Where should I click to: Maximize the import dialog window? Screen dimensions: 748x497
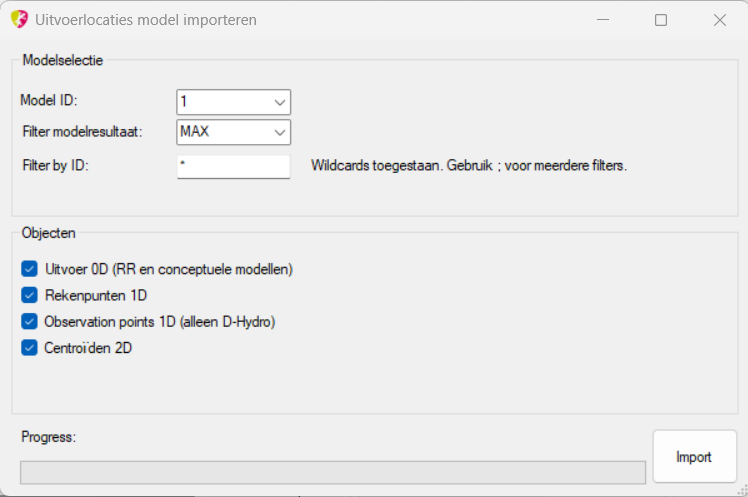tap(661, 20)
